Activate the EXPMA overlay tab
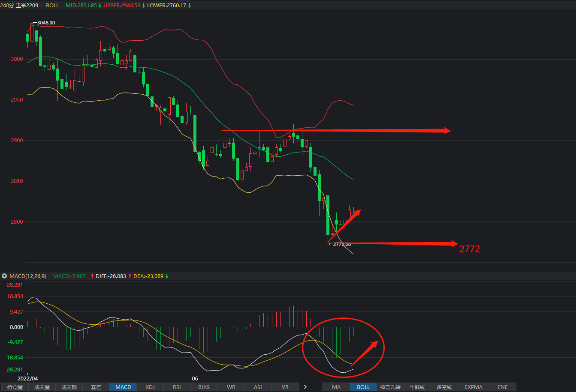 coord(473,387)
